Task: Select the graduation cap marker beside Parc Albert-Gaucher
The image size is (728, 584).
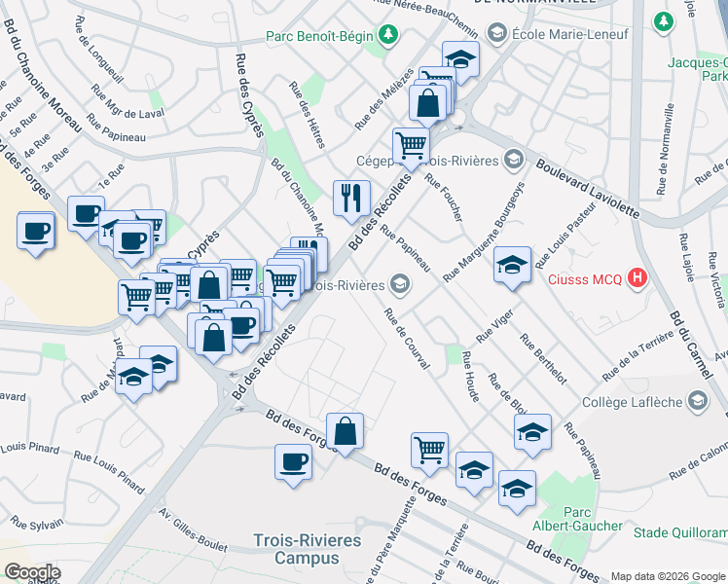Action: tap(517, 491)
